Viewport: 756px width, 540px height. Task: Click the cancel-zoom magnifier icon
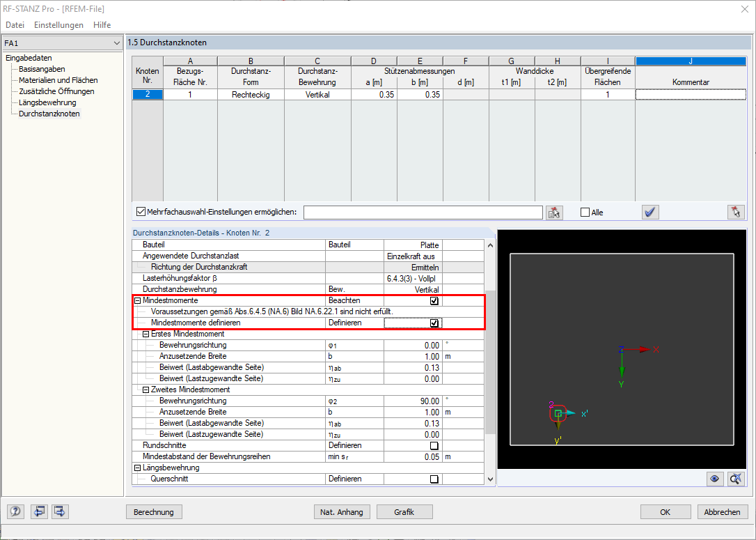736,479
